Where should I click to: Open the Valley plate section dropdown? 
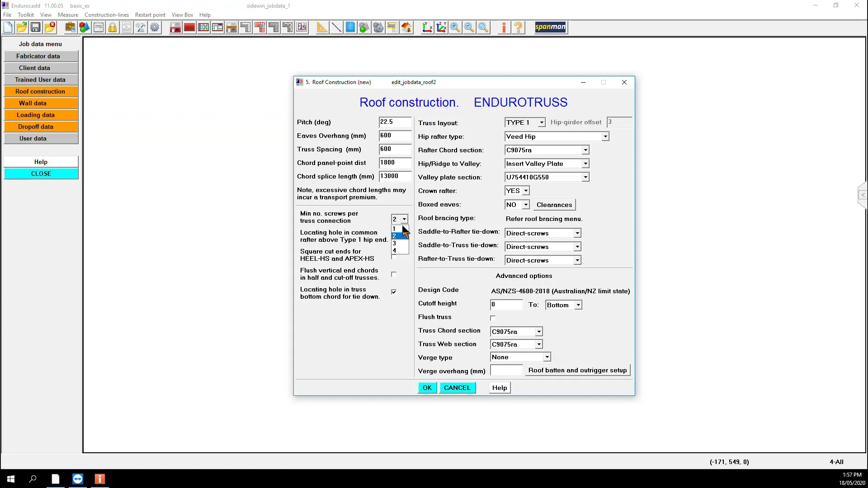coord(585,177)
